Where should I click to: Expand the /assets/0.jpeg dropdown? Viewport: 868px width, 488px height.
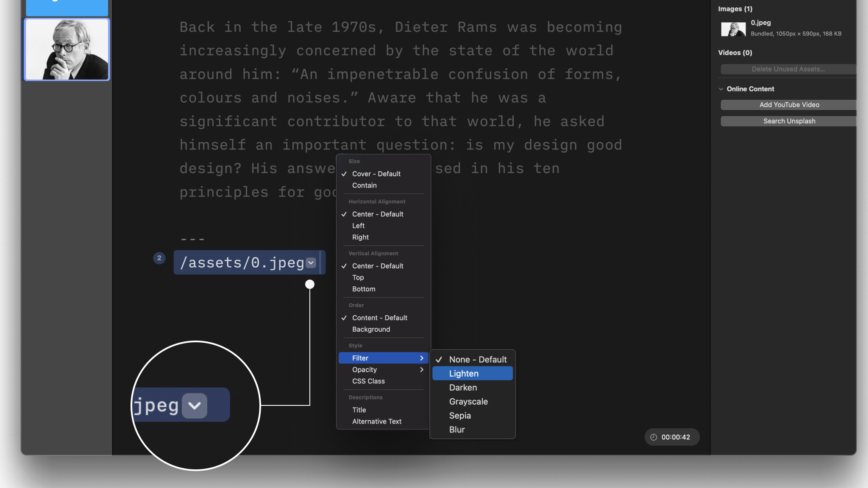tap(312, 263)
